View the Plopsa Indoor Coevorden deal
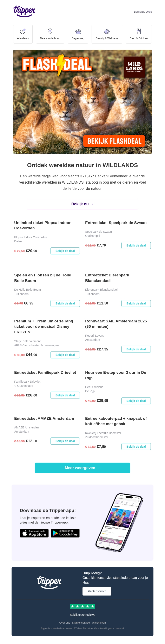This screenshot has width=165, height=644. coord(65,251)
